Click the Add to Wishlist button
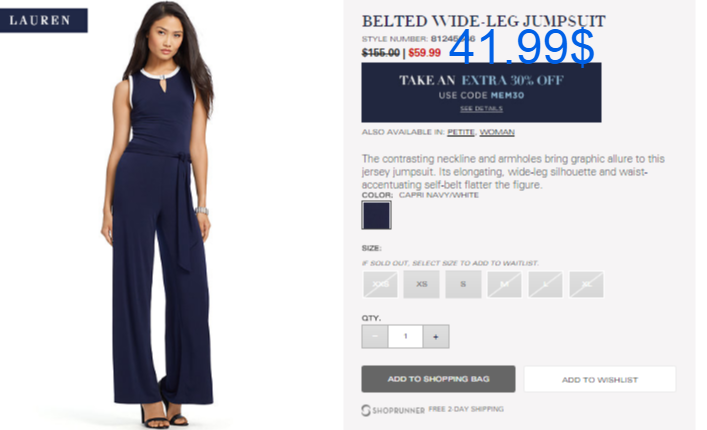Image resolution: width=707 pixels, height=430 pixels. point(600,380)
